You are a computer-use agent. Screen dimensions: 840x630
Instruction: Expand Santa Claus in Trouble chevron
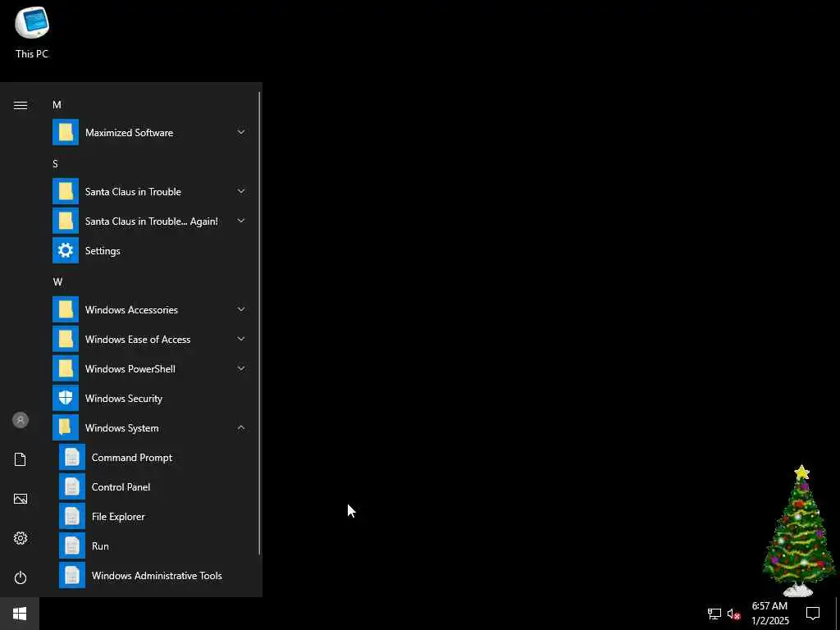click(241, 191)
